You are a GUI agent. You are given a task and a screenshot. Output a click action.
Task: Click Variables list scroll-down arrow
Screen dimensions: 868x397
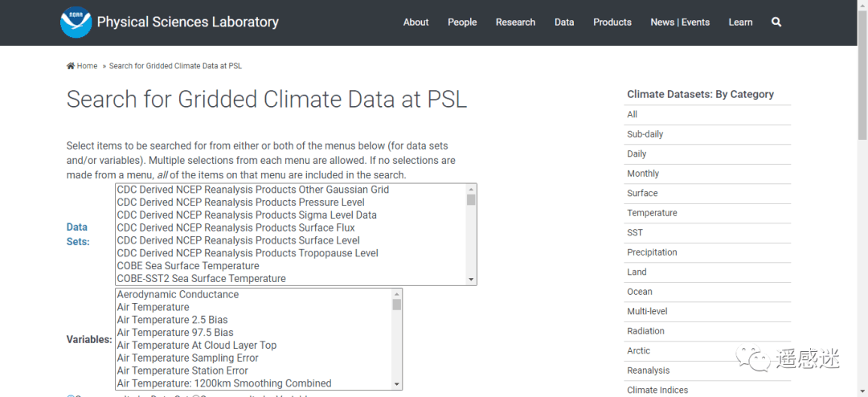pyautogui.click(x=396, y=384)
